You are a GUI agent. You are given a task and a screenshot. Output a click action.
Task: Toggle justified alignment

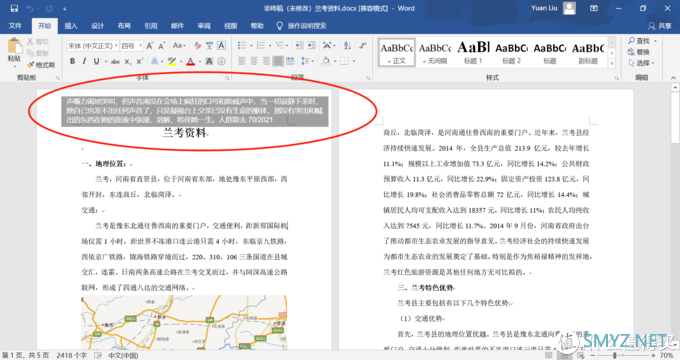tap(278, 62)
